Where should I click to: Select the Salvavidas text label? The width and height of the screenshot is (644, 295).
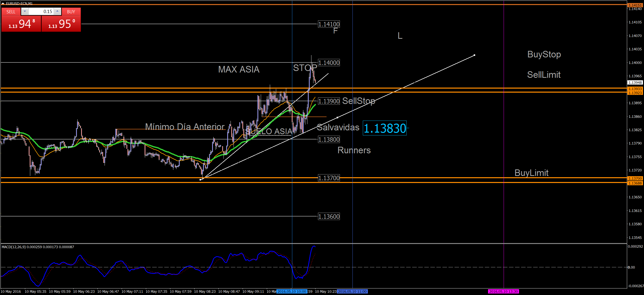tap(338, 127)
